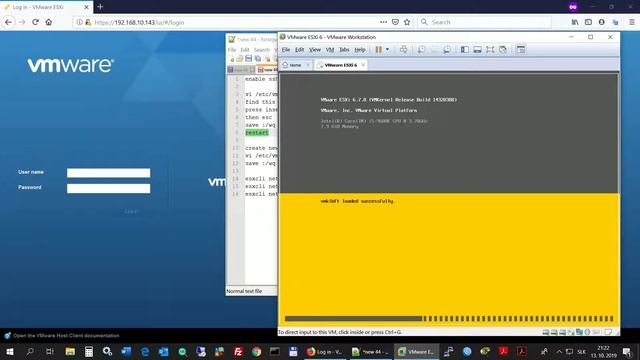Close the Log in - VMware ESXi browser tab
The width and height of the screenshot is (640, 360).
(x=86, y=7)
